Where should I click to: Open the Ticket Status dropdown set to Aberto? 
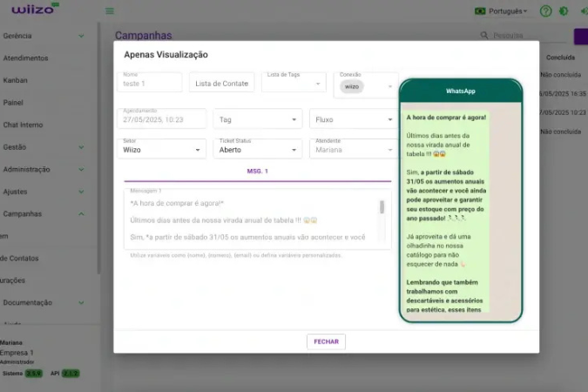pos(258,149)
